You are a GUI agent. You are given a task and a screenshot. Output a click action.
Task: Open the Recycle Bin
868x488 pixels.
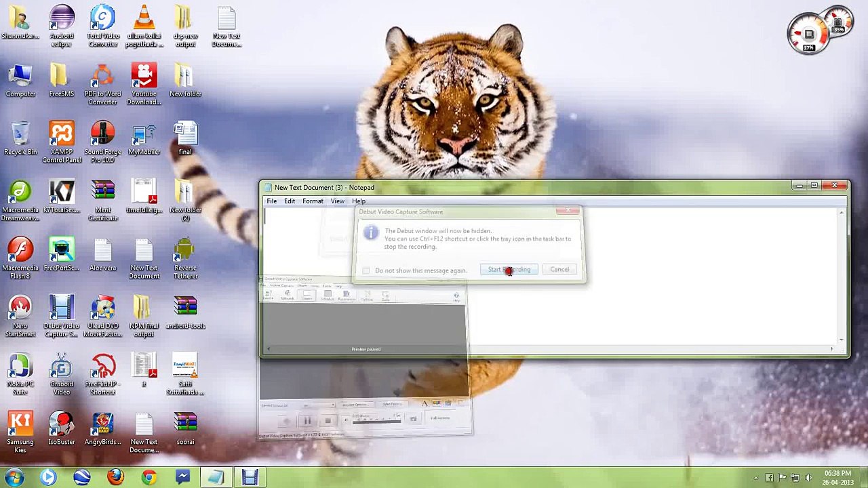[20, 138]
